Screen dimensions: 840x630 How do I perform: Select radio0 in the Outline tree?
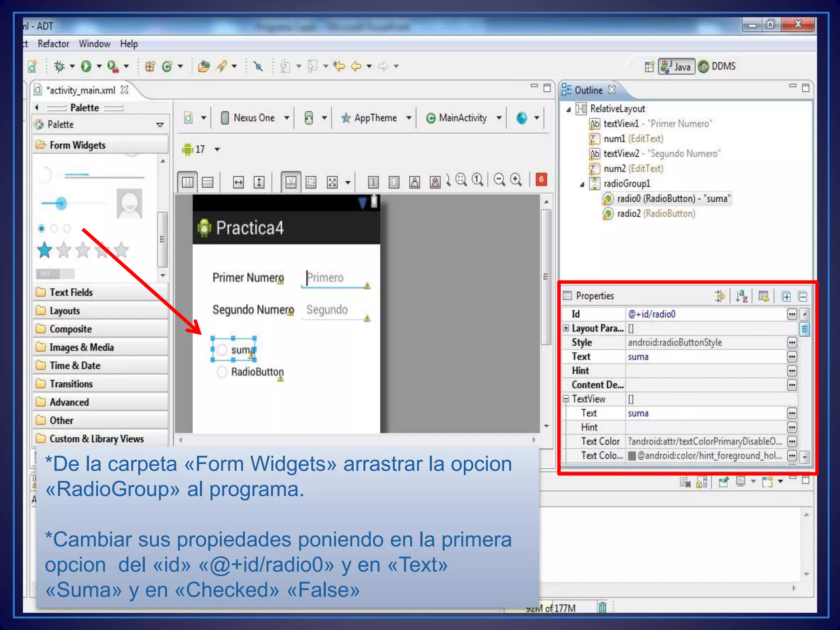[x=667, y=199]
